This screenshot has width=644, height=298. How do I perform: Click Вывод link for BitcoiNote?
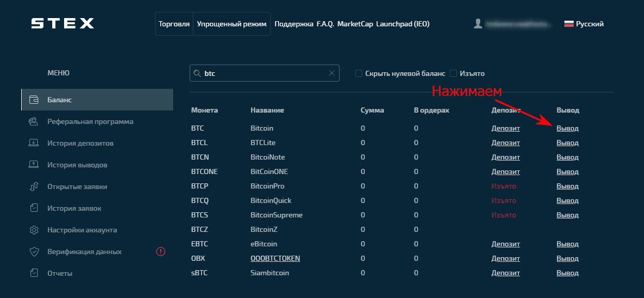pos(568,157)
